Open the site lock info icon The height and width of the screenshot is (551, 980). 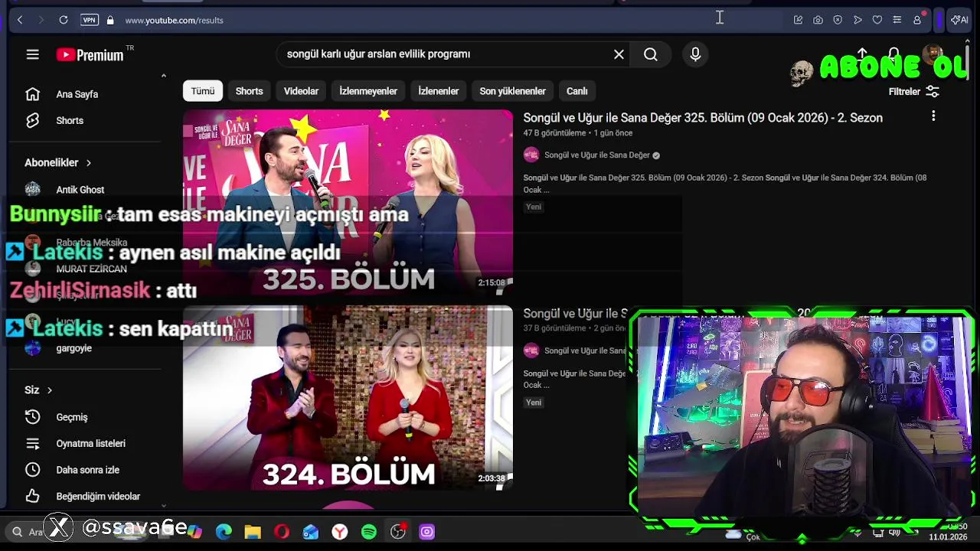[110, 20]
